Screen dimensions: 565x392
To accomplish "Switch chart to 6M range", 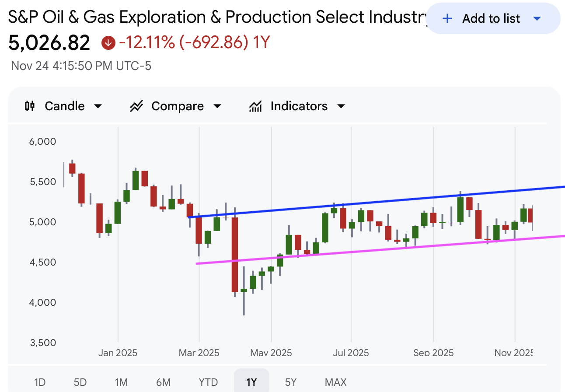I will coord(163,382).
